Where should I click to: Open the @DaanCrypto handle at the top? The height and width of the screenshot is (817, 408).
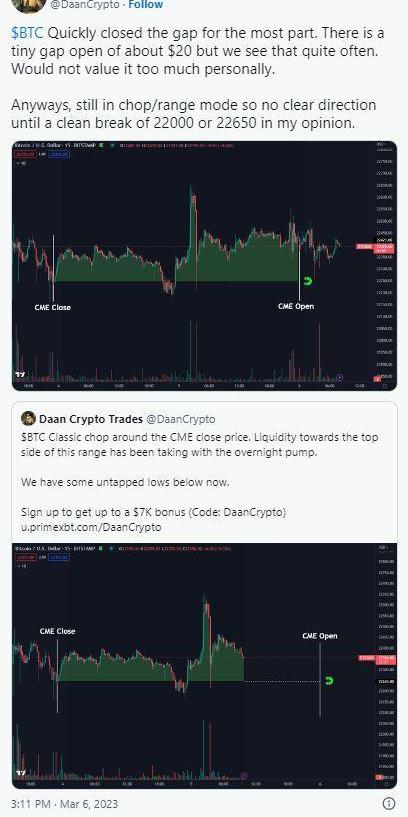tap(85, 5)
